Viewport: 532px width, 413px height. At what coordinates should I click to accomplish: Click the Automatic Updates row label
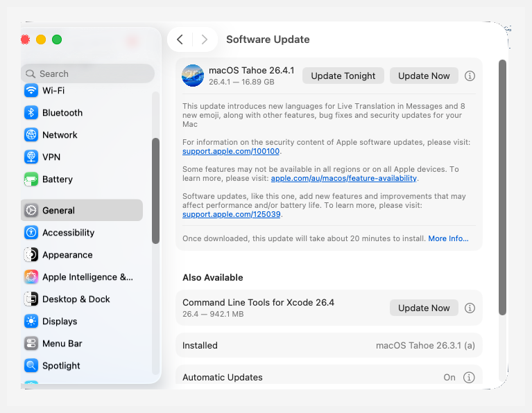tap(222, 378)
